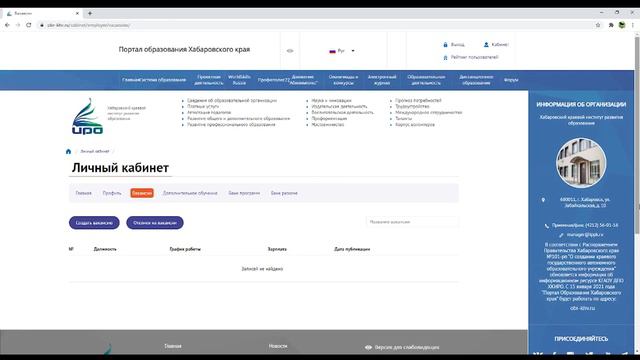Click Зарплата column header
This screenshot has width=640, height=360.
(x=277, y=249)
